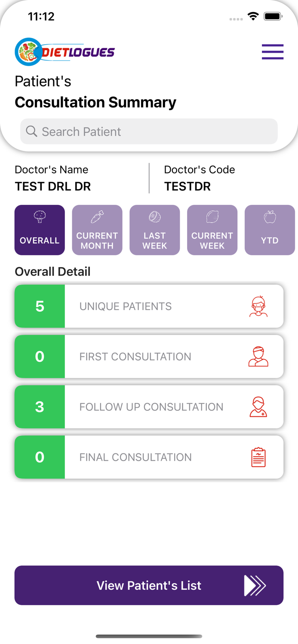Switch to the Overall filter tab
The height and width of the screenshot is (644, 298).
(40, 230)
